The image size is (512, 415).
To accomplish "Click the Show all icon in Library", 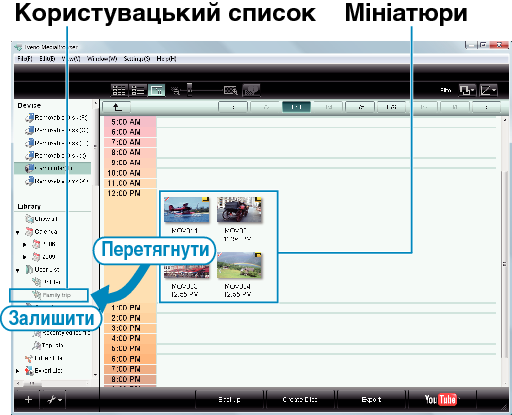I will point(29,219).
